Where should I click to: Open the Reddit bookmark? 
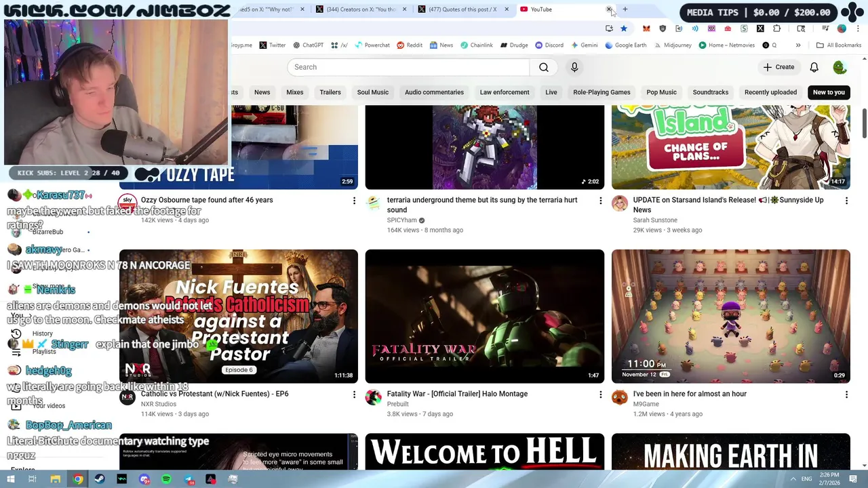410,45
